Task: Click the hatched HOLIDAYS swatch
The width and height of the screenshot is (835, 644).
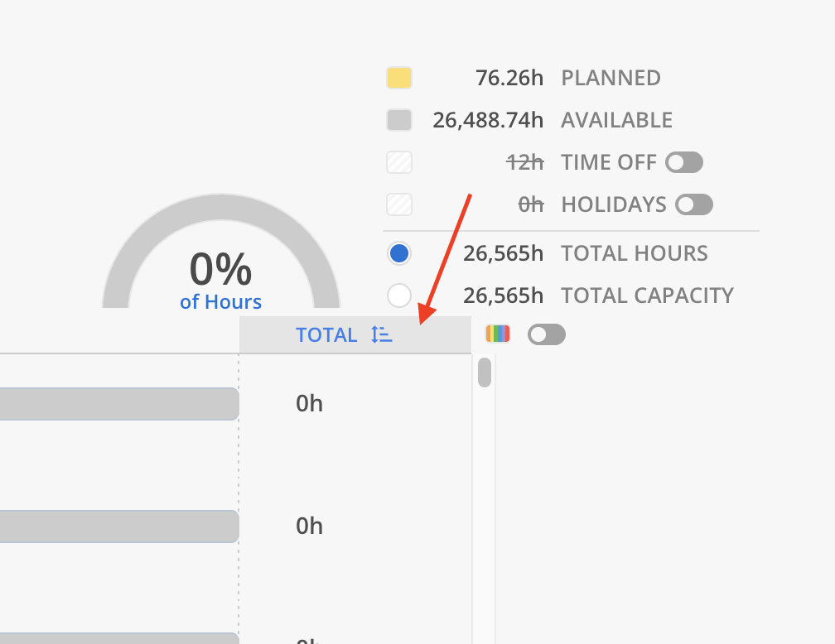Action: point(399,204)
